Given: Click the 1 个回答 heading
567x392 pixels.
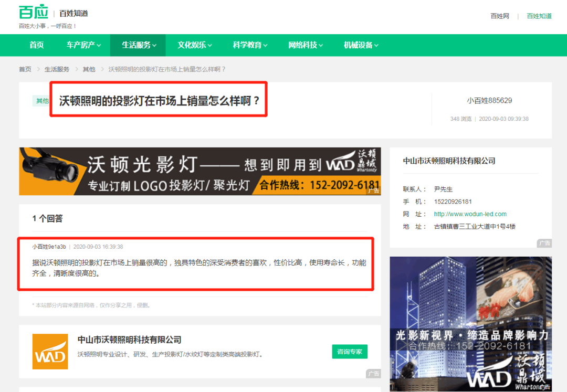Looking at the screenshot, I should [x=47, y=218].
